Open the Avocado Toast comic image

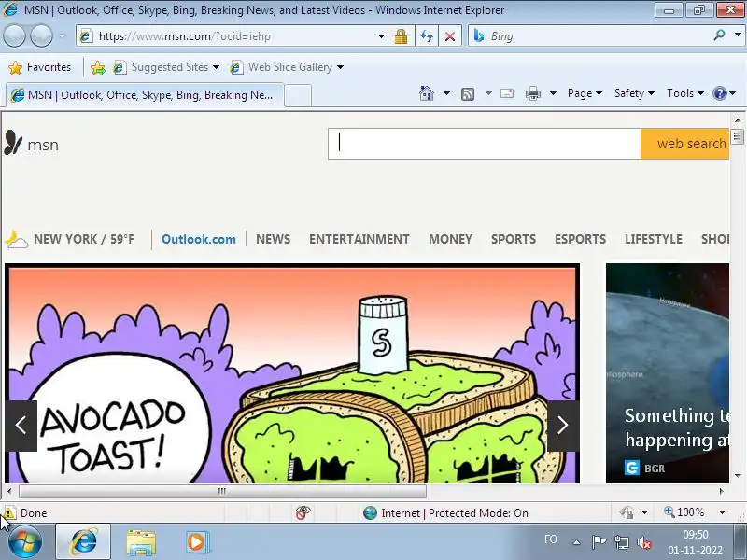[292, 374]
